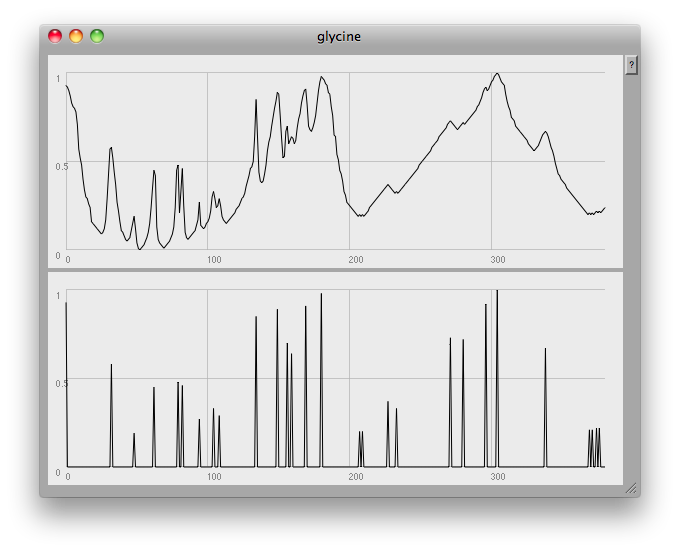The image size is (680, 552).
Task: Click the 300 x-axis label in upper plot
Action: 496,260
